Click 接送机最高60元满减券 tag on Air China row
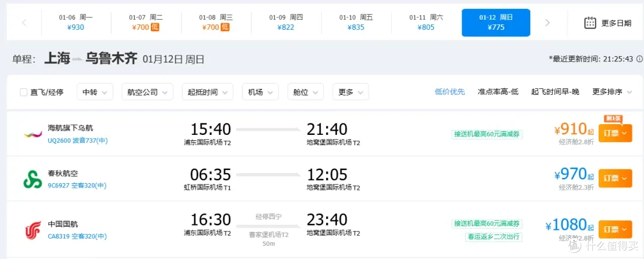 pyautogui.click(x=487, y=224)
